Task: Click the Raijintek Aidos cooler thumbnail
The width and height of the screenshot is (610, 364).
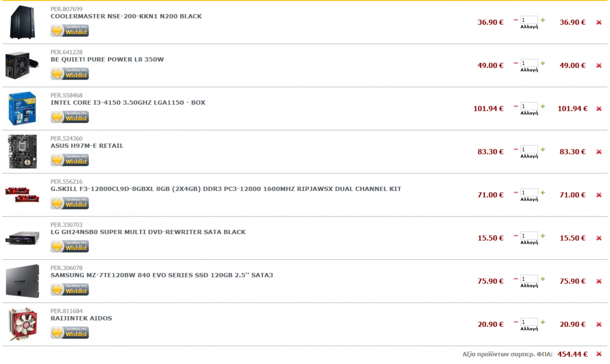Action: (22, 324)
